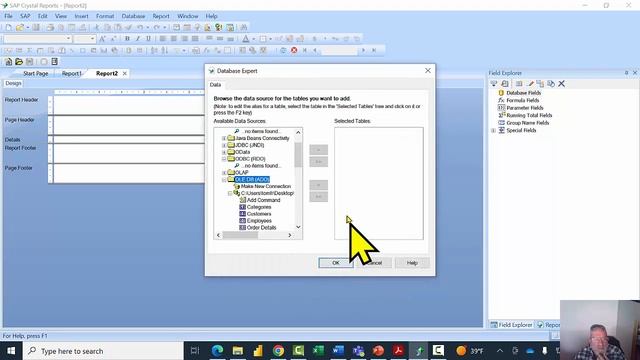Click the Undo icon in the toolbar
This screenshot has height=360, width=640.
[x=140, y=27]
